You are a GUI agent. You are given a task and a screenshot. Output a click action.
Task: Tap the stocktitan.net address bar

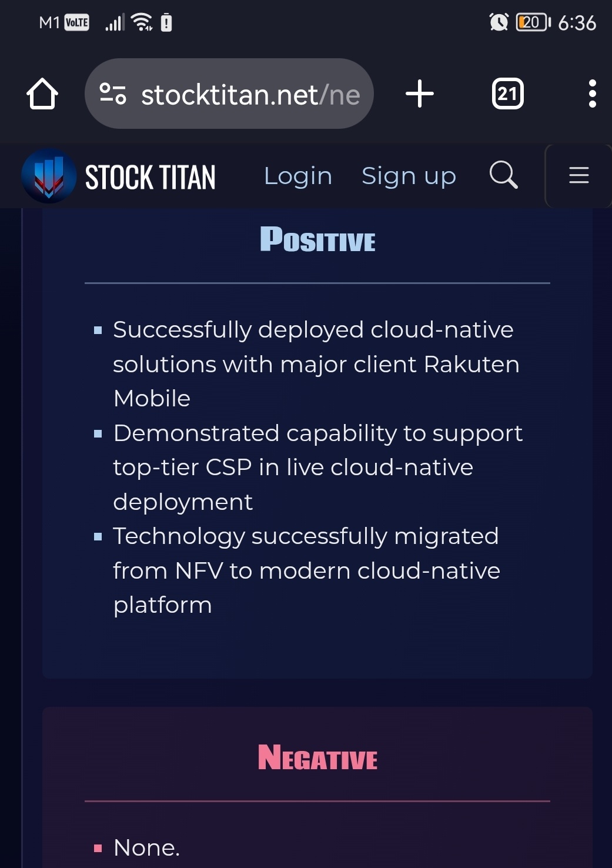pos(229,94)
